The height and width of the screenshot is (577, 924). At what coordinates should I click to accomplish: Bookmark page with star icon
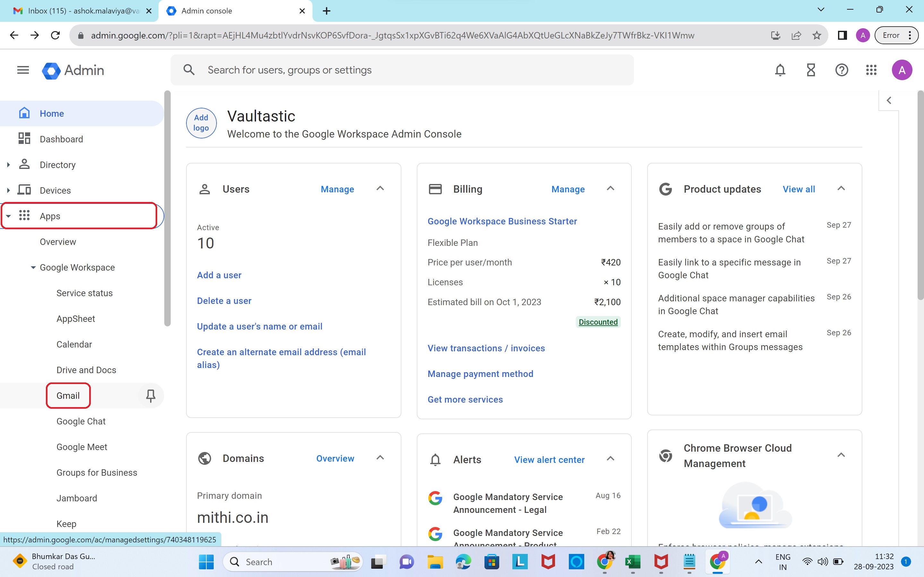(817, 36)
